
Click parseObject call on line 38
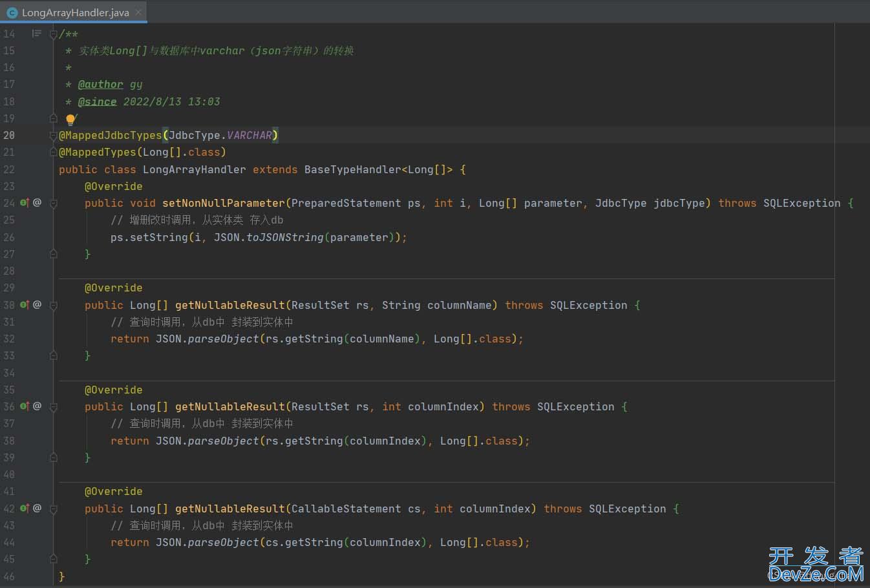click(x=224, y=441)
